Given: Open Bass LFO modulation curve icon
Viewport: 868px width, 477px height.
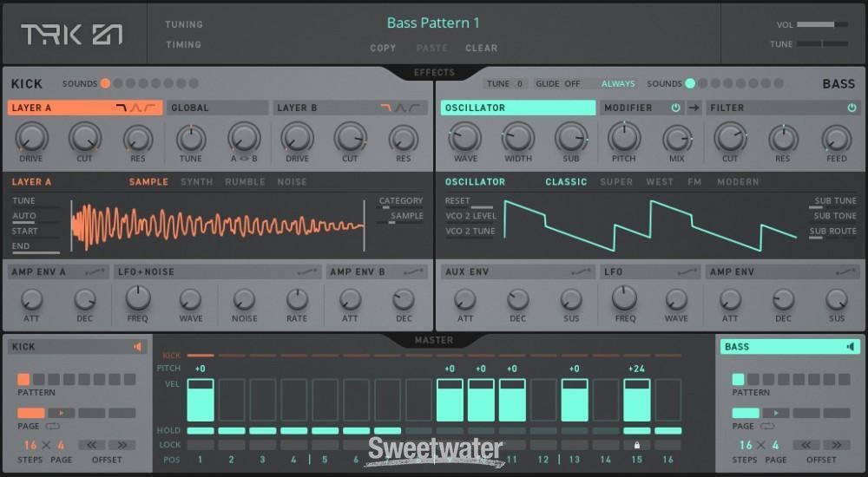Looking at the screenshot, I should tap(687, 271).
